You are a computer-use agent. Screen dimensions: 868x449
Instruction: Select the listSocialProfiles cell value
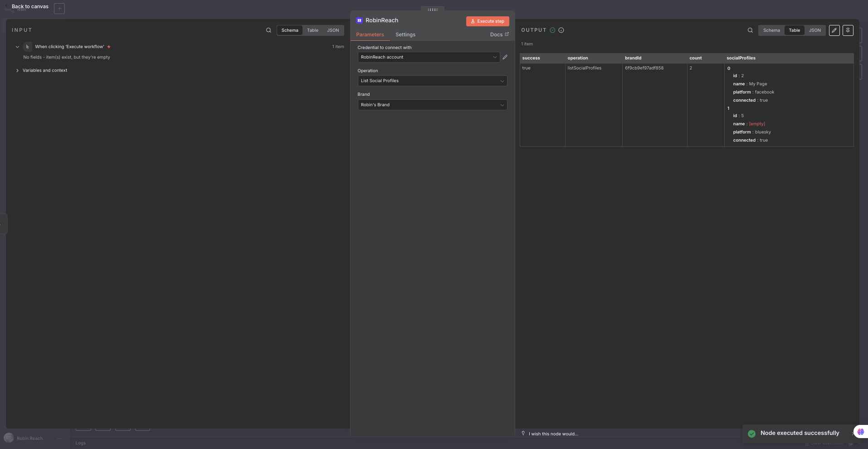pos(584,68)
